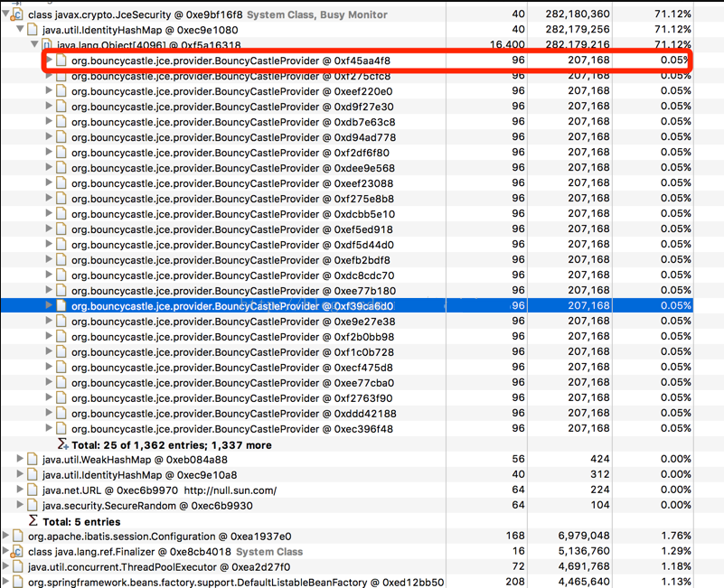Viewport: 724px width, 588px height.
Task: Select shallow heap value 208 of DefaultListableBeanFactory
Action: point(515,582)
